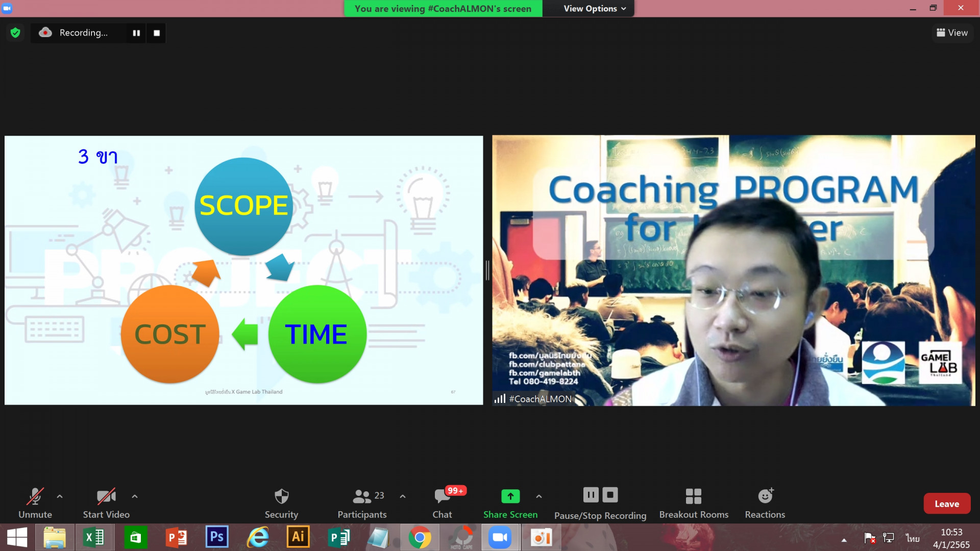
Task: Click the green encryption shield icon
Action: [x=15, y=33]
